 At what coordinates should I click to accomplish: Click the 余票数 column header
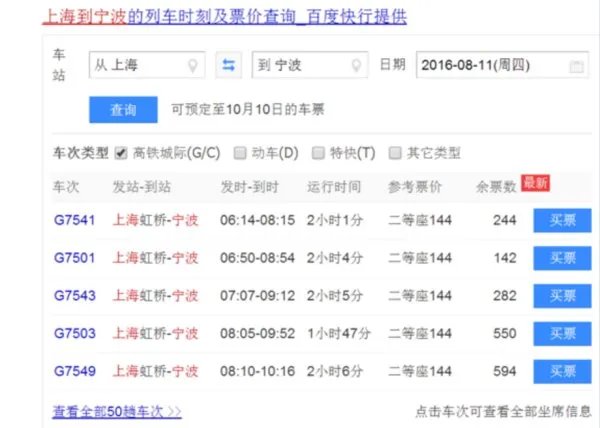[496, 187]
